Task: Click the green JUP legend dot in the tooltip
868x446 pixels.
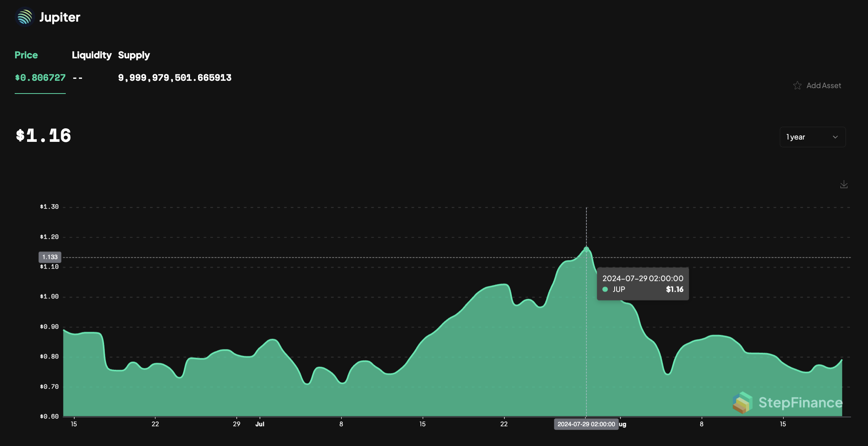Action: [605, 289]
